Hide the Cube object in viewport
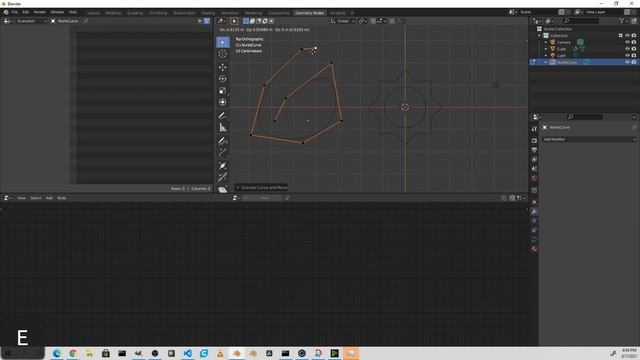This screenshot has height=360, width=640. 627,49
